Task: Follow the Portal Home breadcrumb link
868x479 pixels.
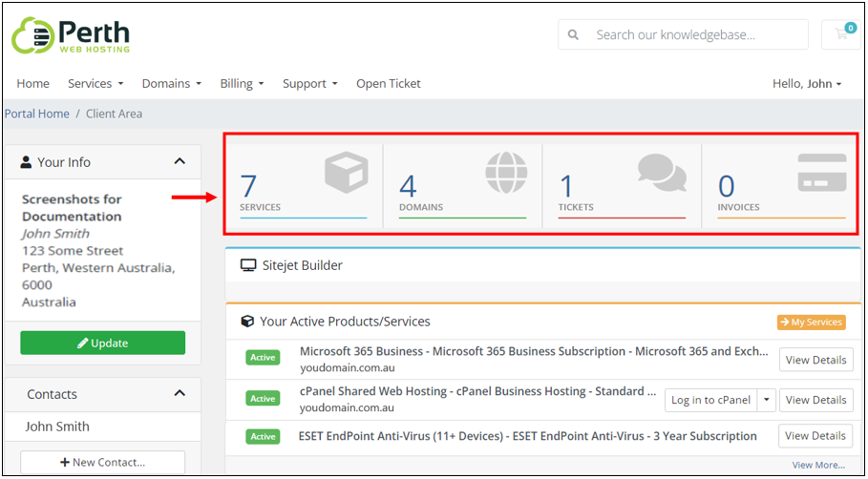Action: [37, 114]
